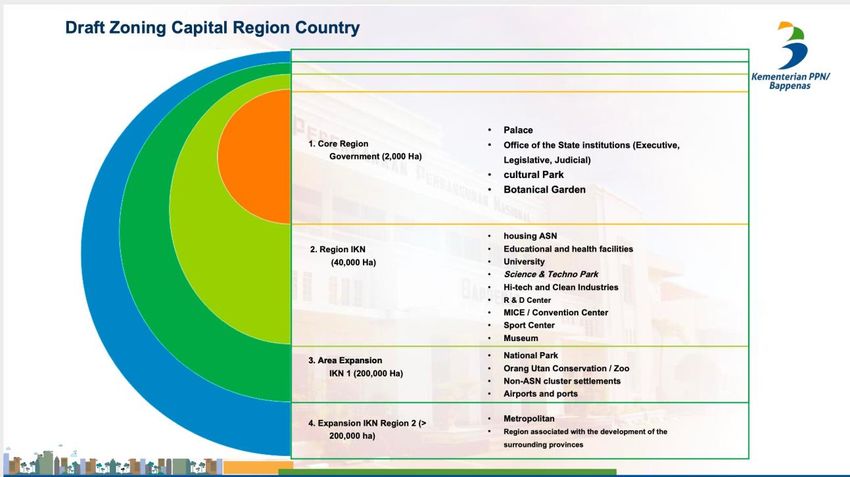Screen dimensions: 850x477
Task: Click the 'housing ASN' bullet item
Action: click(530, 236)
